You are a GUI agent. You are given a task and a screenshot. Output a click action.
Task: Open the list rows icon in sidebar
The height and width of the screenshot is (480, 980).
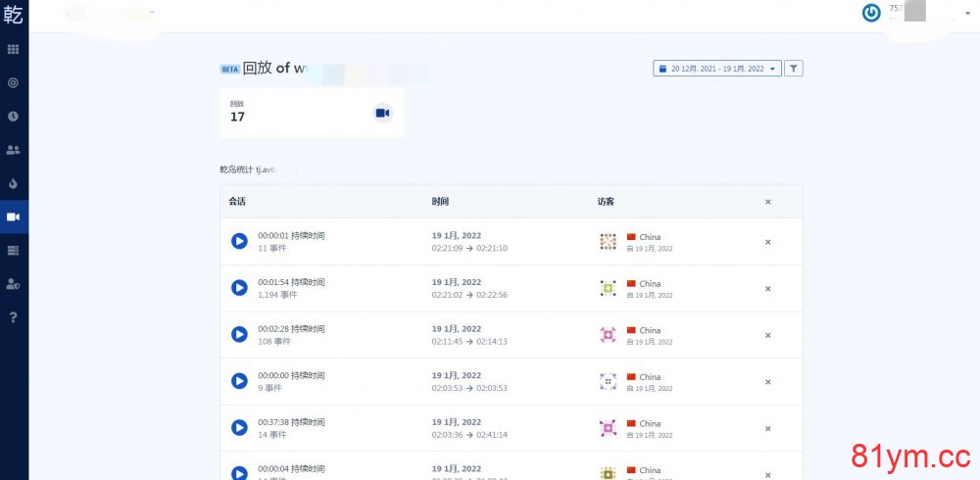click(13, 251)
